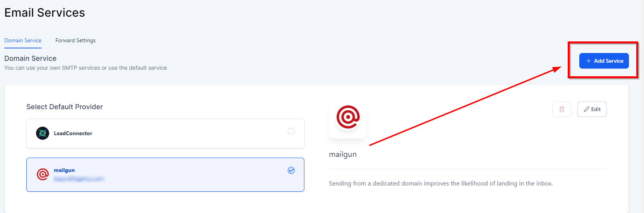
Task: Choose the LeadConnector provider name
Action: pyautogui.click(x=73, y=133)
